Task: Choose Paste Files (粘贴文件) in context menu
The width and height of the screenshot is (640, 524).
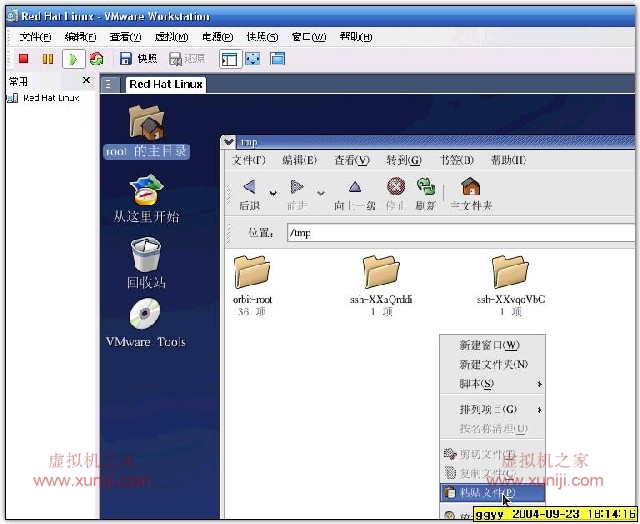Action: coord(493,493)
